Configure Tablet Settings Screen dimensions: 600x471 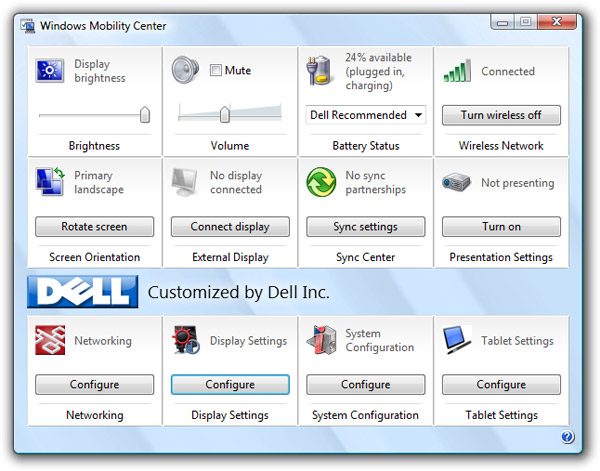501,385
